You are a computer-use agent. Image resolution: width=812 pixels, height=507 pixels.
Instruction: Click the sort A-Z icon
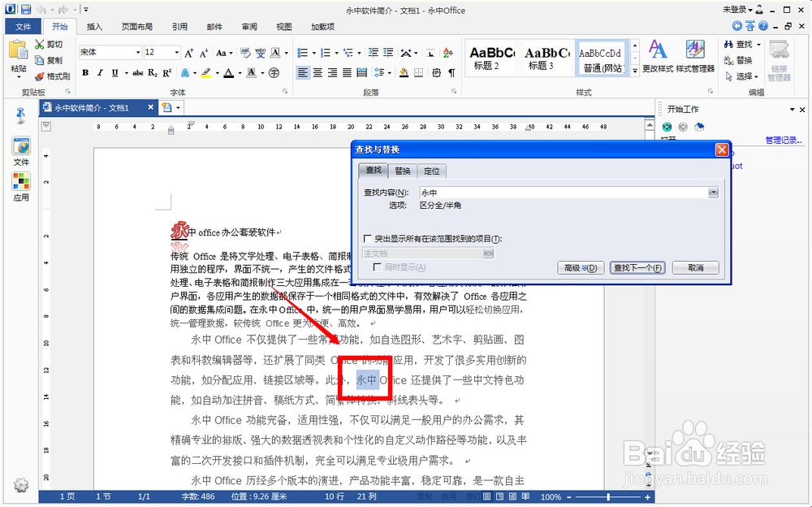tap(447, 52)
